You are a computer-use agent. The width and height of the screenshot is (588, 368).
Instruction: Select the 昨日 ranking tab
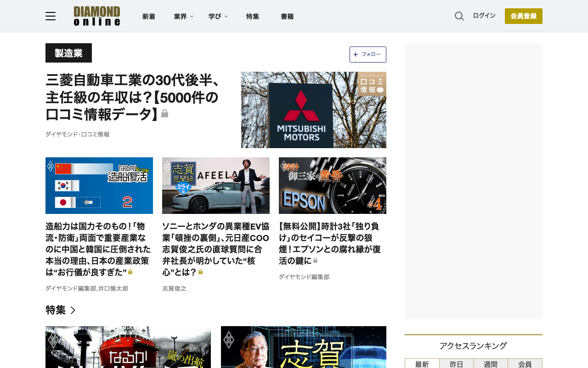457,364
